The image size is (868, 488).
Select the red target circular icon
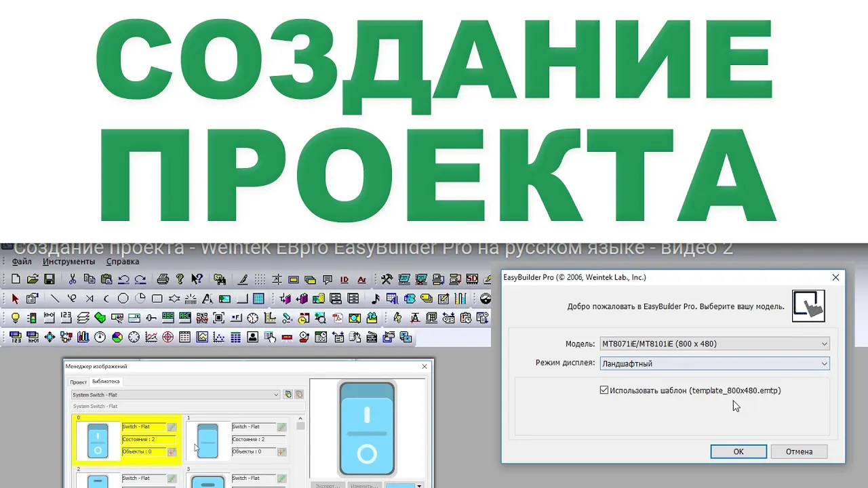pyautogui.click(x=168, y=337)
